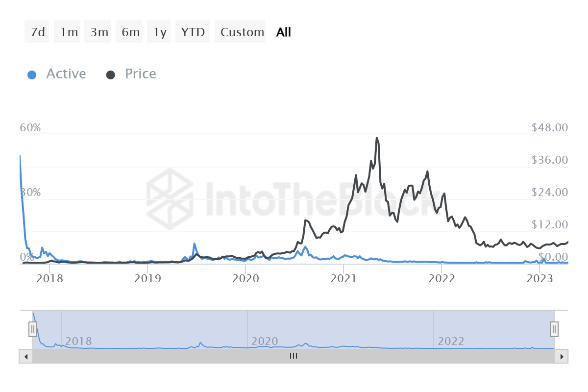Click the right navigator range handle
588x392 pixels.
click(x=554, y=328)
